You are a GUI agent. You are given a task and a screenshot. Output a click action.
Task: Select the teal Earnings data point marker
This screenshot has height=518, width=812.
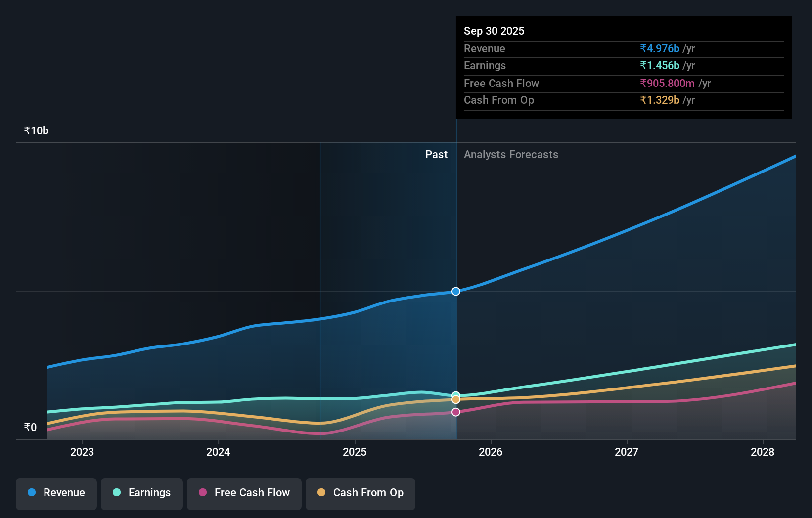click(x=455, y=394)
